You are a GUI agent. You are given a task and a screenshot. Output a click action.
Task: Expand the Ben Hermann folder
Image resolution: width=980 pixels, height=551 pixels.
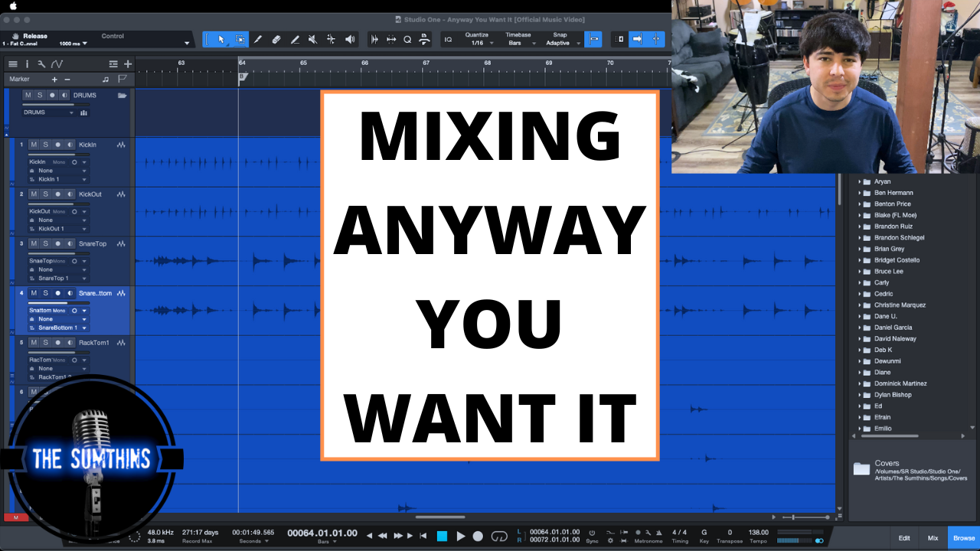tap(860, 193)
